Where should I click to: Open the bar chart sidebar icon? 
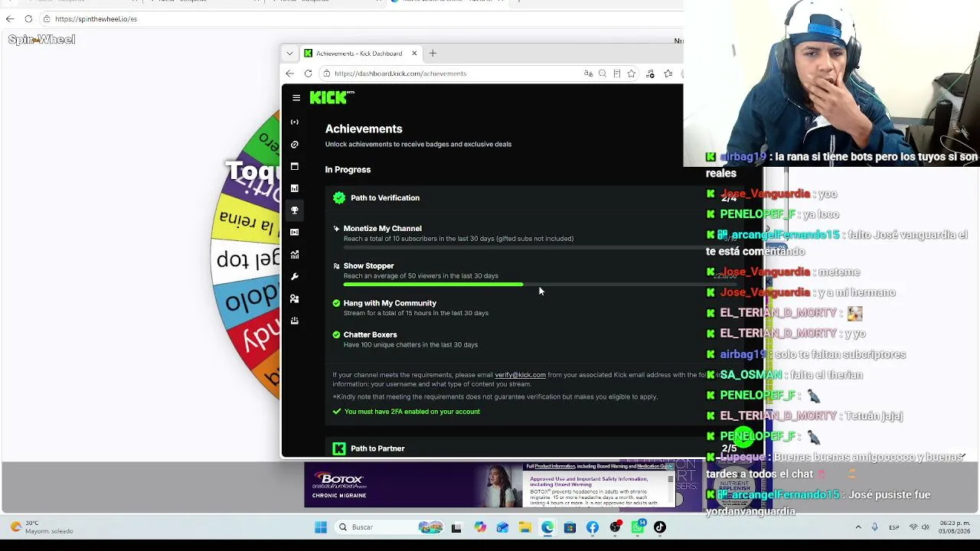(x=295, y=188)
